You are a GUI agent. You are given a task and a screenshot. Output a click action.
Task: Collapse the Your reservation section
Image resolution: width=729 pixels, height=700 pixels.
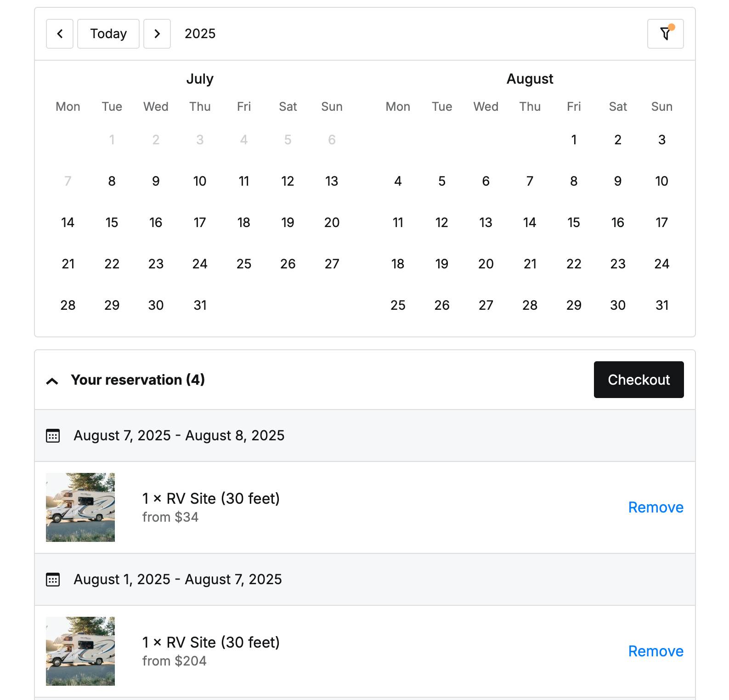(x=52, y=381)
